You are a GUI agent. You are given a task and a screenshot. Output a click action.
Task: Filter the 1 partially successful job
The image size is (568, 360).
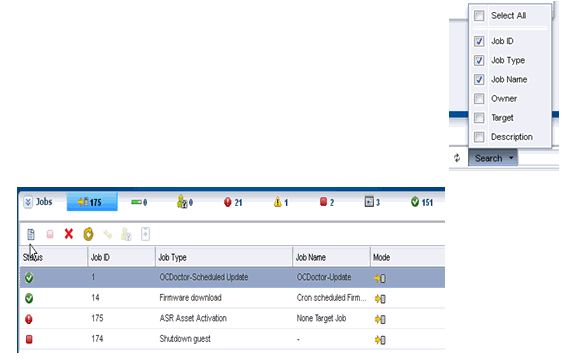281,202
